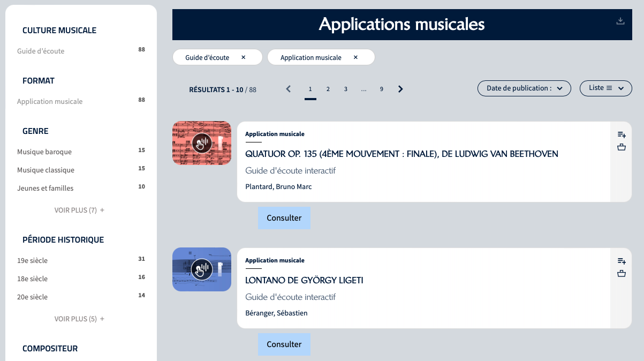The width and height of the screenshot is (644, 361).
Task: Click basket icon for Lontano de Ligeti
Action: point(621,274)
